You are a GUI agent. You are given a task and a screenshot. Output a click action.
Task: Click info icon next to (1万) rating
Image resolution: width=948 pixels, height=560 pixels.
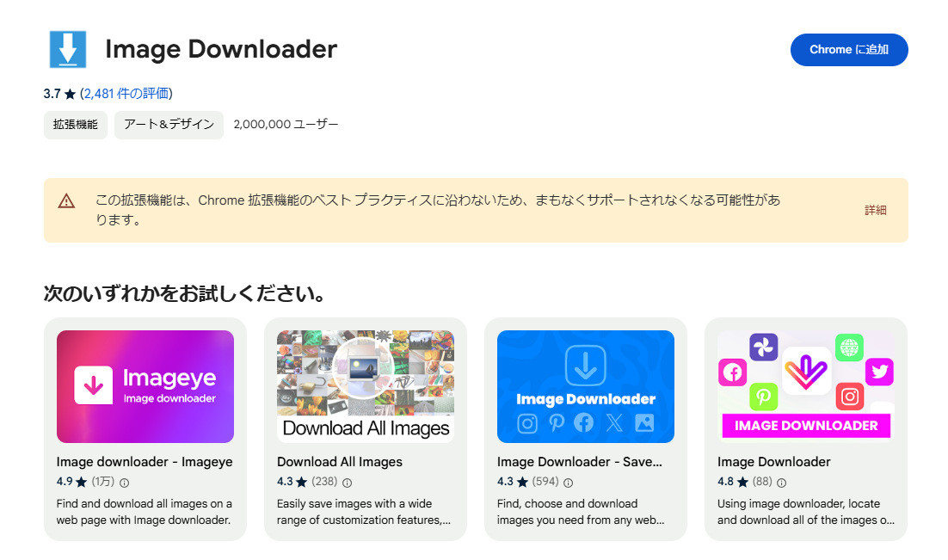point(124,483)
